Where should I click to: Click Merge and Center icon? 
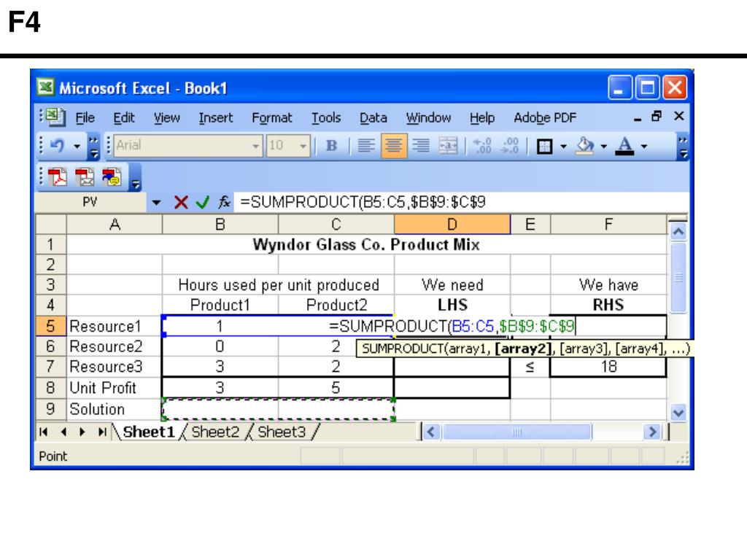click(448, 146)
